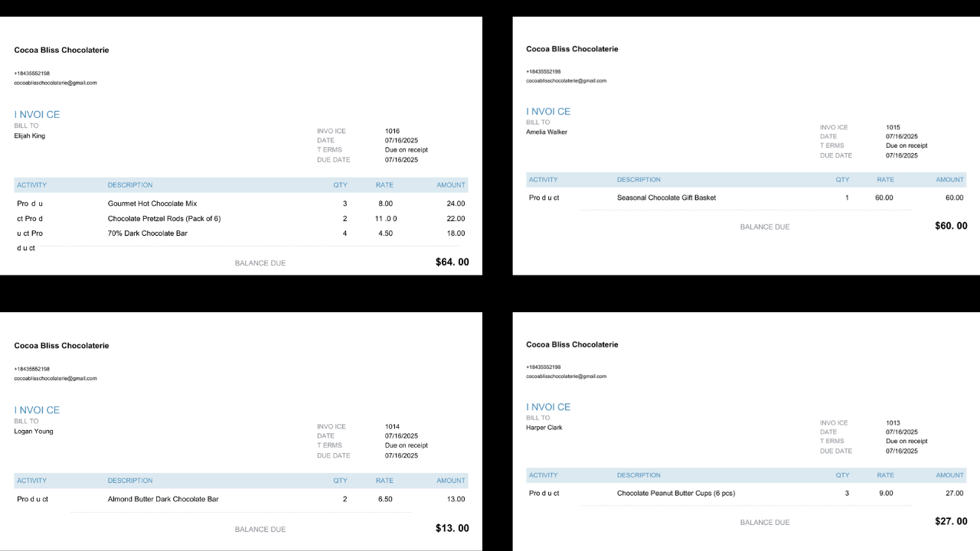Select the 60.00 rate for Gift Basket
This screenshot has height=551, width=980.
pyautogui.click(x=884, y=197)
